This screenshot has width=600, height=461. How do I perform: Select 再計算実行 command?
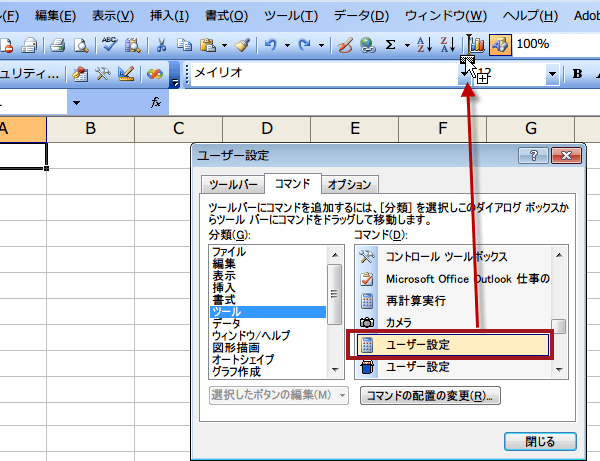(453, 301)
